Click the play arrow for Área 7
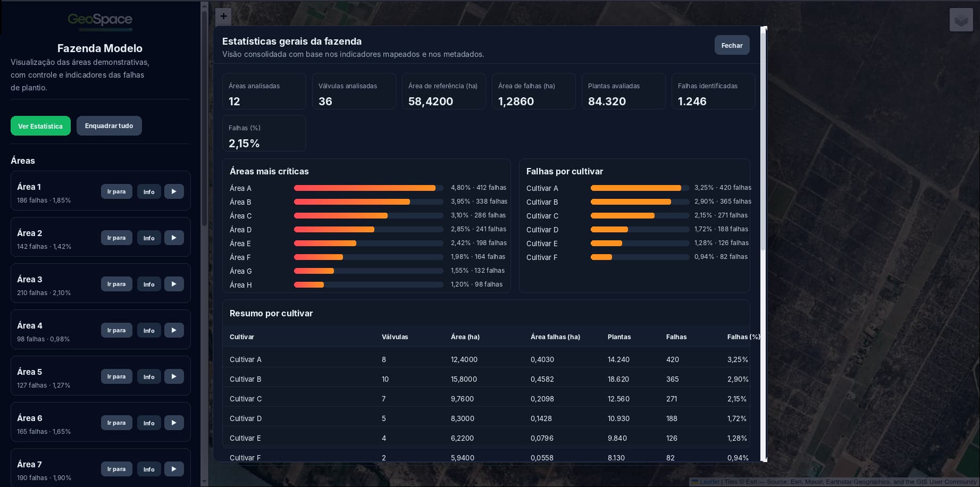 (174, 469)
